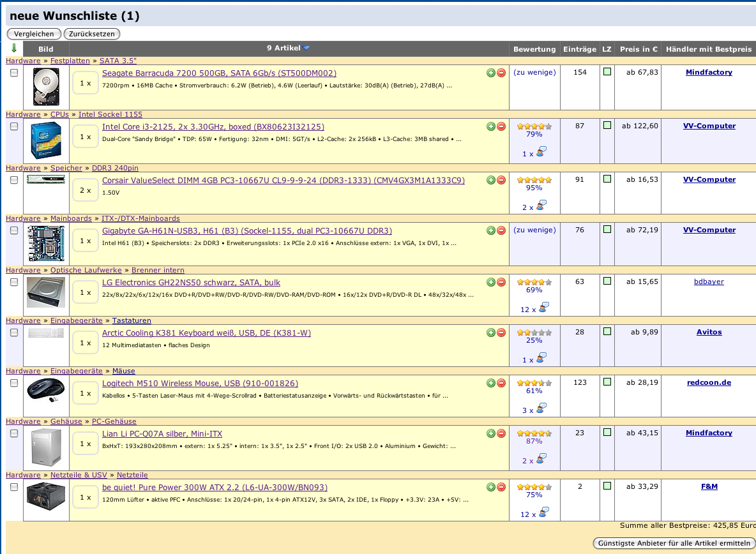Open user reviews icon for Logitech M510
The height and width of the screenshot is (554, 756).
541,408
